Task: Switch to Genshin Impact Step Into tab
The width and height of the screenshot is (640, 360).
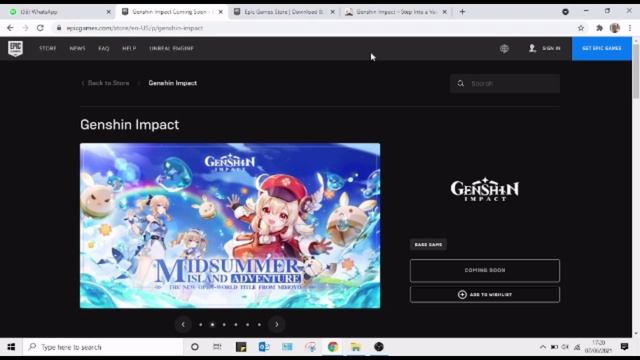Action: click(x=396, y=12)
